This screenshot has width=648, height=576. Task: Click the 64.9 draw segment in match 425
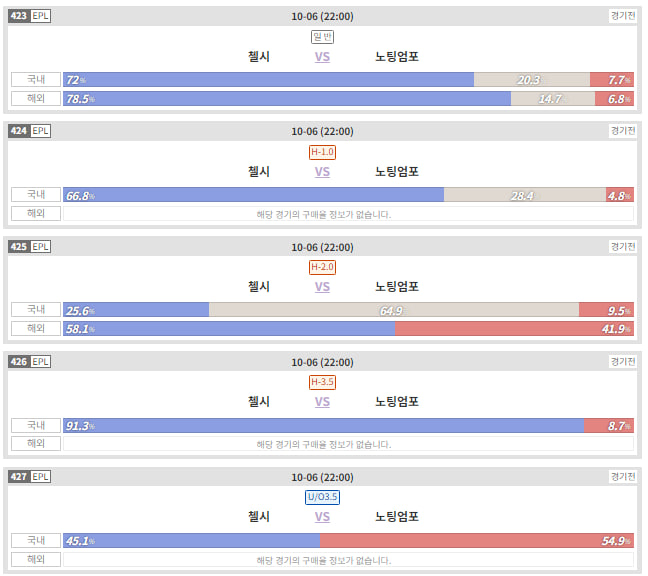[x=394, y=310]
